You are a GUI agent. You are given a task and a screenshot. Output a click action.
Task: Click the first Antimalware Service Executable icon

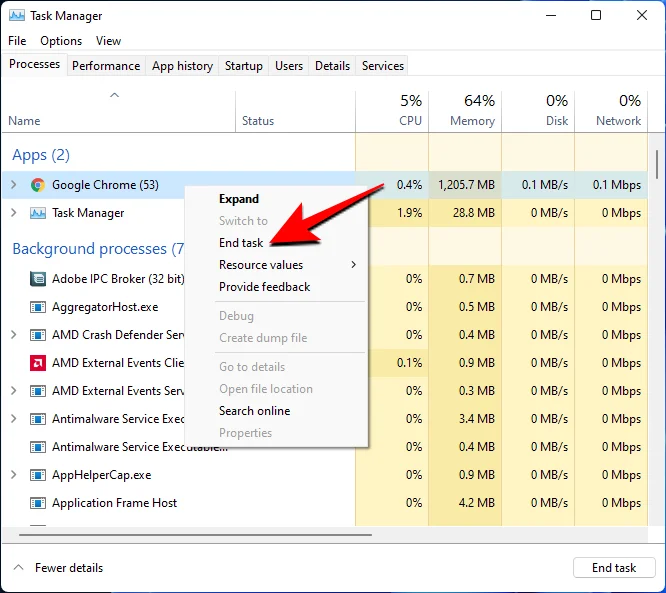pyautogui.click(x=38, y=419)
